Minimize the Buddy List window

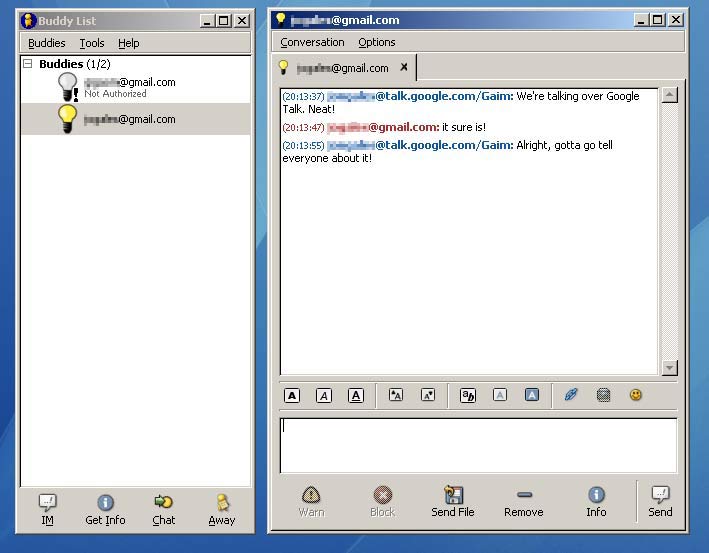(x=207, y=21)
